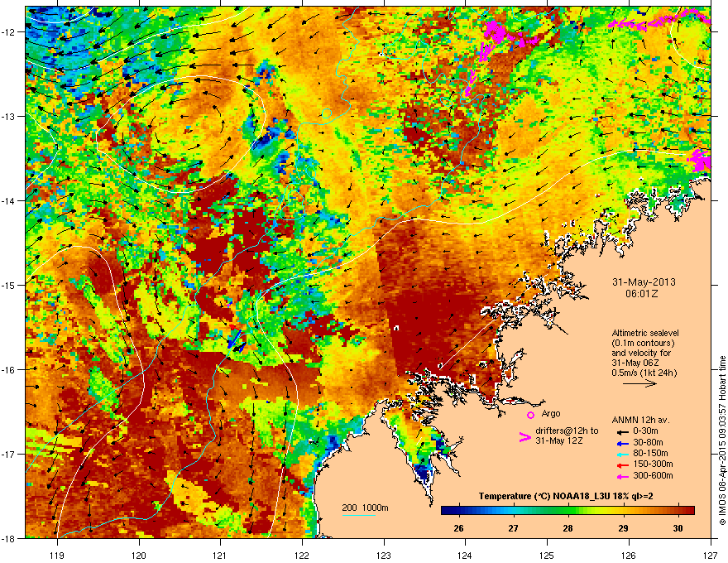This screenshot has width=728, height=563.
Task: Click the magenta Argo circle legend symbol
Action: point(530,415)
